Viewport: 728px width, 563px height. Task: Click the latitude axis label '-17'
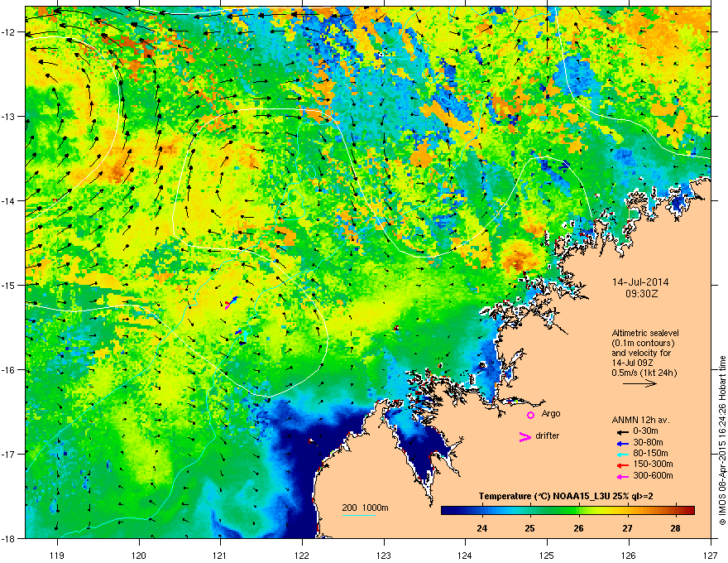pos(9,455)
